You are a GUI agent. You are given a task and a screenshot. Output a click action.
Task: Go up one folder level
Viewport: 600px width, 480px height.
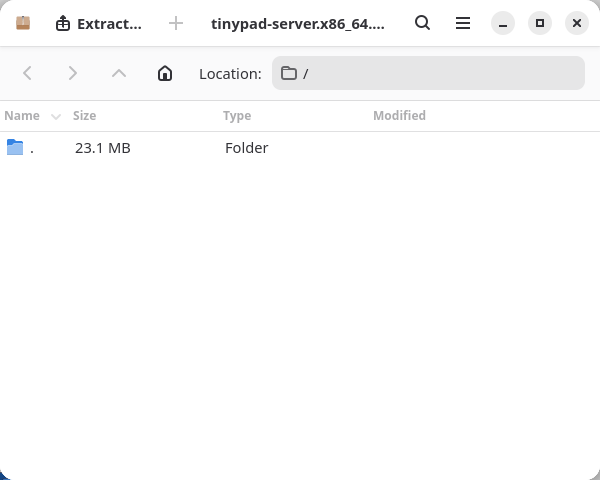click(119, 73)
